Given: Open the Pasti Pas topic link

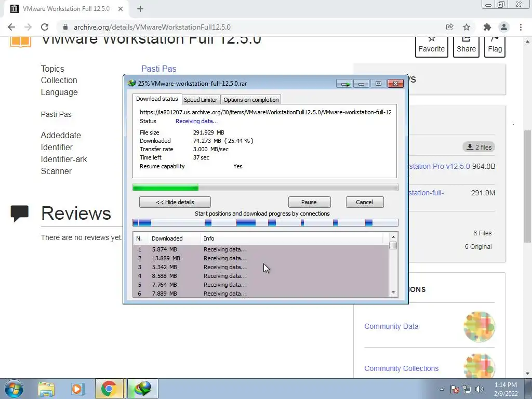Looking at the screenshot, I should 159,69.
